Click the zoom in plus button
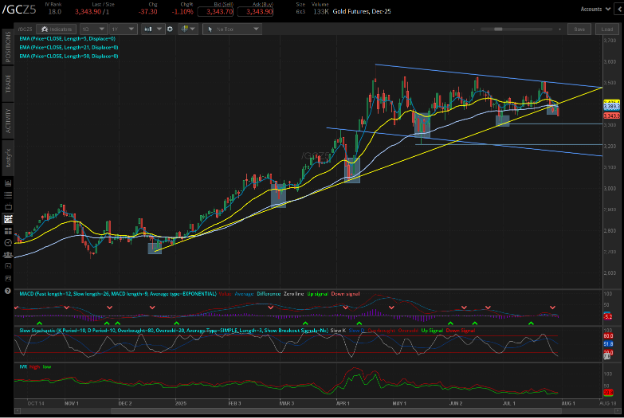Viewport: 624px width, 418px height. click(560, 29)
